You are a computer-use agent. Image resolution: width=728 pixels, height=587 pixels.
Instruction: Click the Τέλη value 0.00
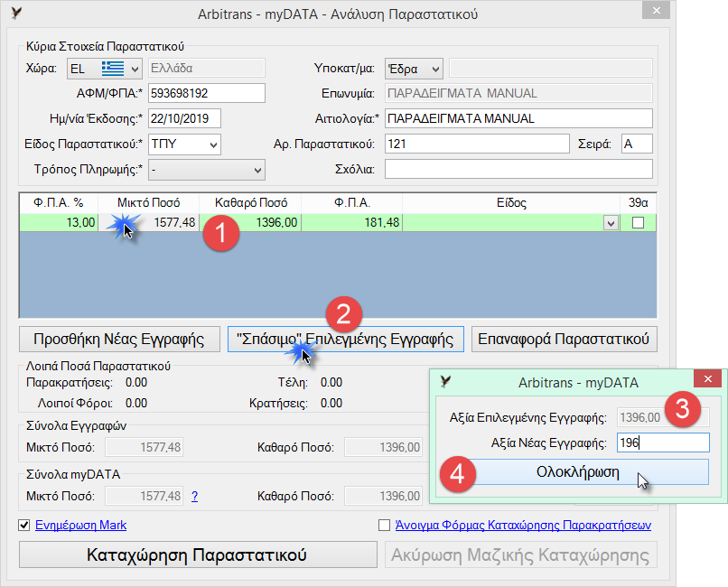(x=331, y=383)
